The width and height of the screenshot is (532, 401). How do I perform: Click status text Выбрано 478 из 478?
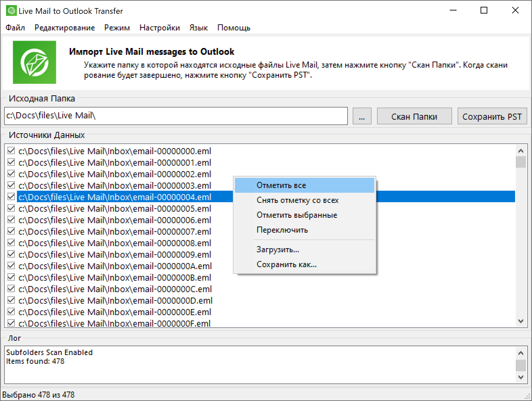(38, 395)
